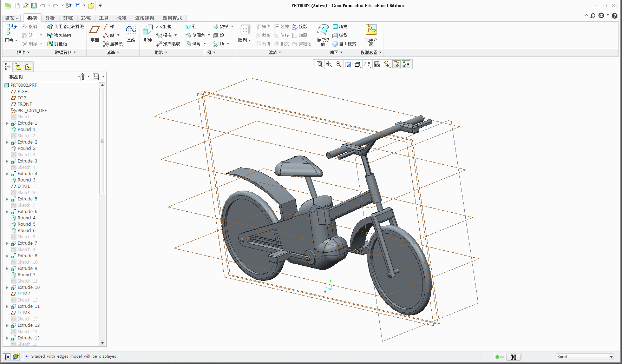Expand the Extrude 10 tree node
The width and height of the screenshot is (622, 364).
click(7, 287)
